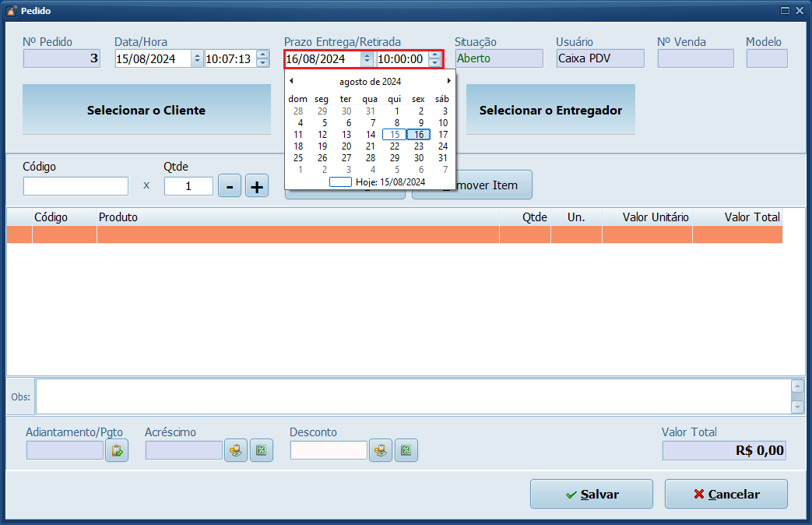
Task: Click the Acréscimo percentage icon
Action: (262, 450)
